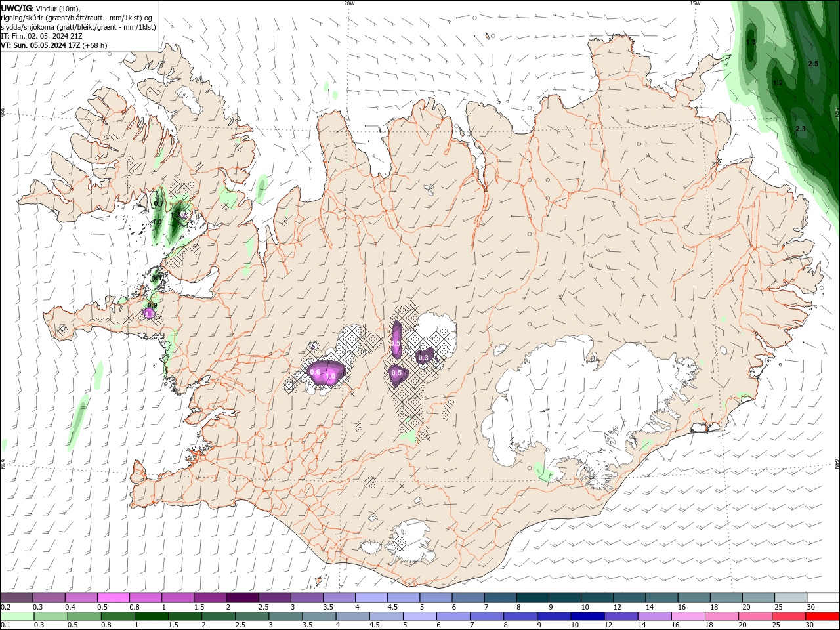Click the '2.3' rain value label
Image resolution: width=840 pixels, height=630 pixels.
[801, 129]
